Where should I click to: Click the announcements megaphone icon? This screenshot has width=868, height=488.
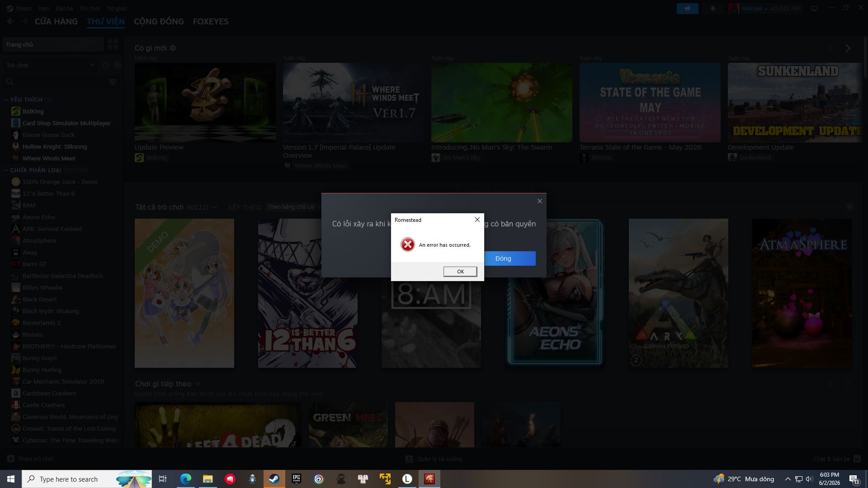(688, 8)
